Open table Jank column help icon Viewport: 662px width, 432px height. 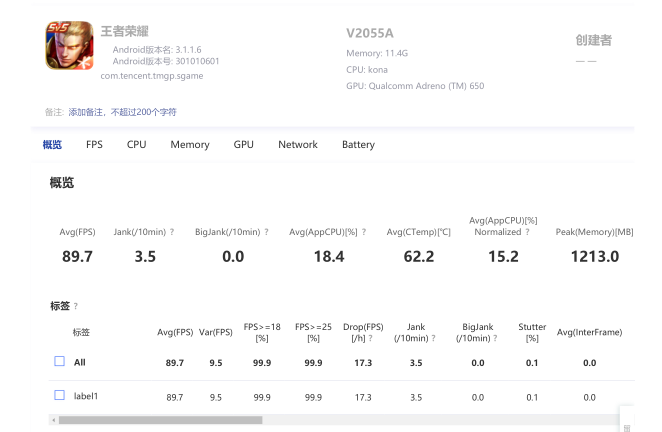tap(434, 338)
